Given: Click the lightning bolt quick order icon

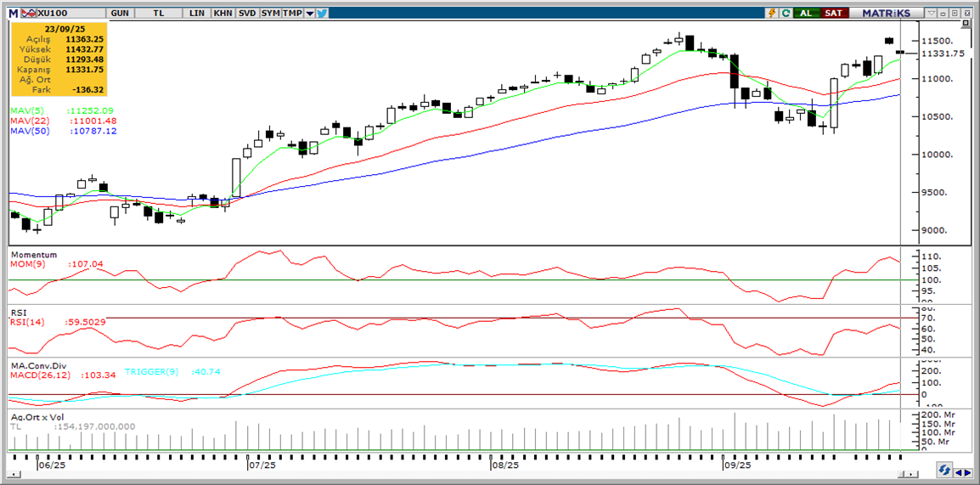Looking at the screenshot, I should 771,13.
